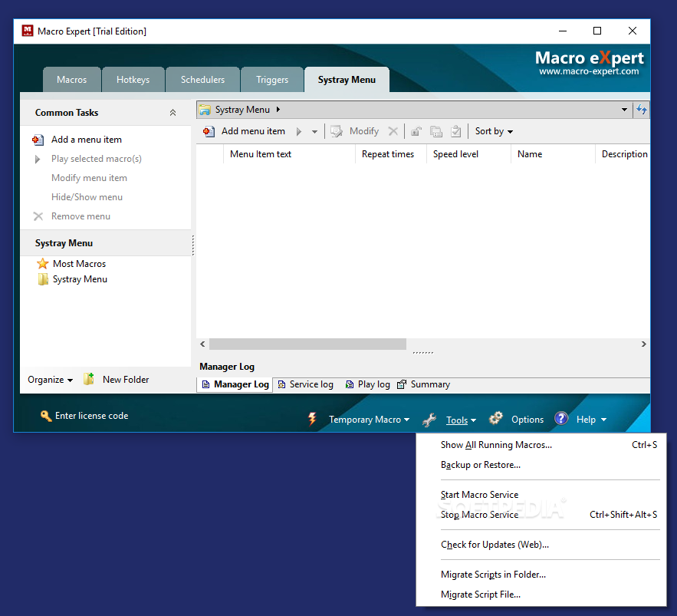Click the key icon beside Enter license code
677x616 pixels.
(46, 416)
